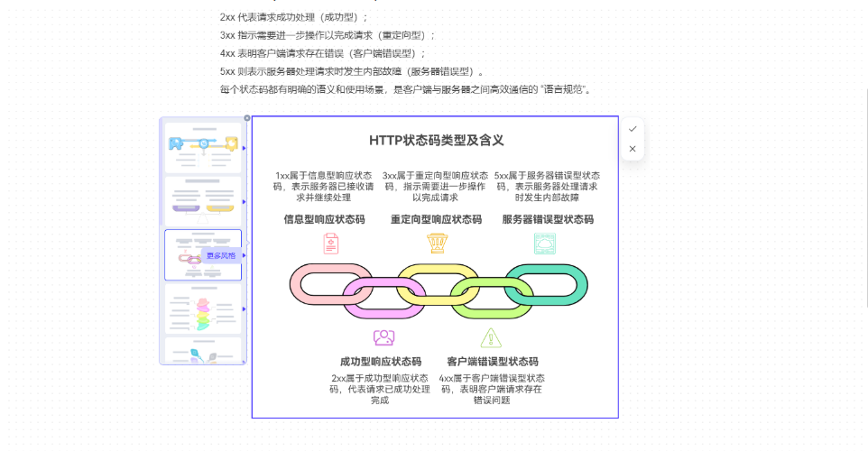
Task: Open the 更多风格 more styles option
Action: click(x=221, y=256)
